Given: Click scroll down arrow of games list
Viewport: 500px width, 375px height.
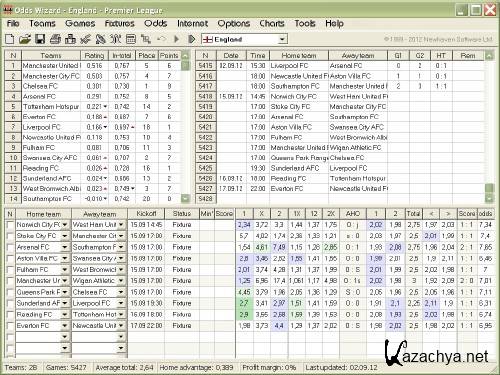Looking at the screenshot, I should click(x=489, y=199).
